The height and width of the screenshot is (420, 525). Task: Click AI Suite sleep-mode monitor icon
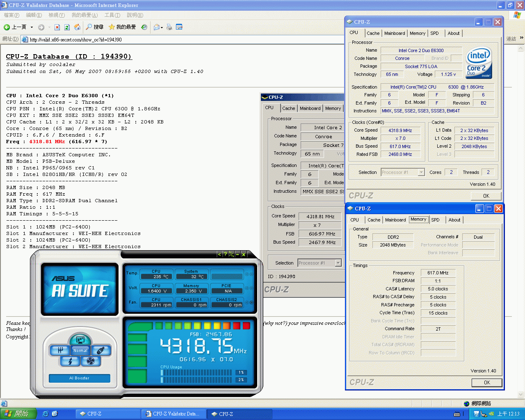pos(80,340)
